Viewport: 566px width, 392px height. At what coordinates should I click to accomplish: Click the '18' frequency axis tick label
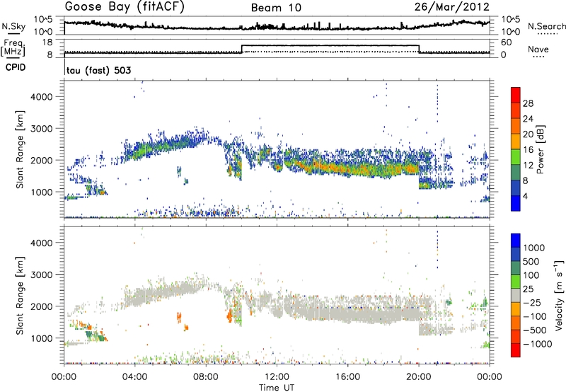(47, 42)
